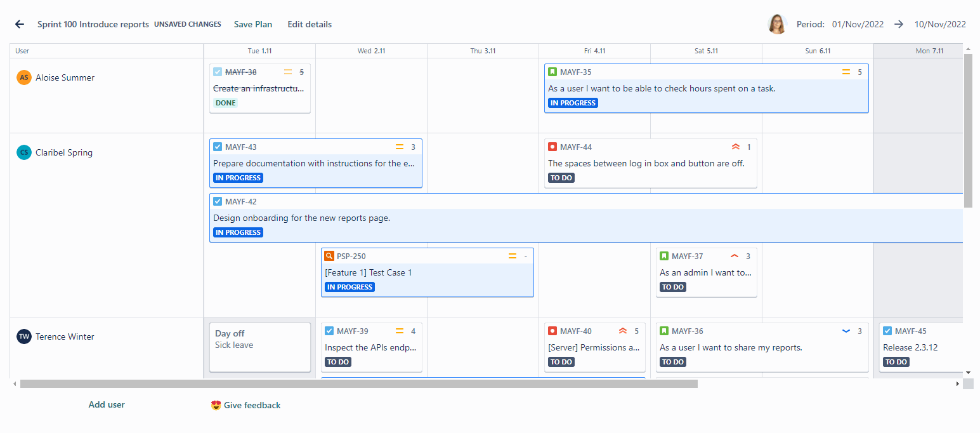This screenshot has height=433, width=980.
Task: Click "Design onboarding for the new reports page."
Action: pyautogui.click(x=302, y=218)
